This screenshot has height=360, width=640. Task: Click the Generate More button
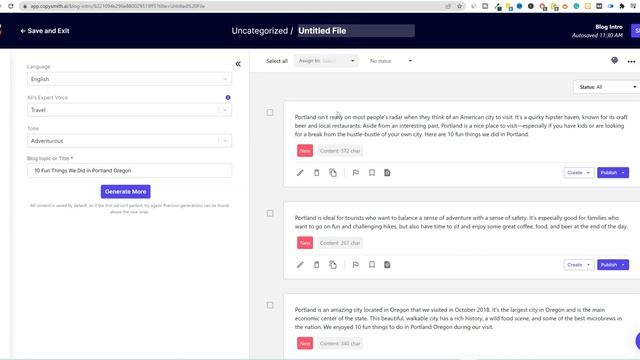[x=125, y=191]
